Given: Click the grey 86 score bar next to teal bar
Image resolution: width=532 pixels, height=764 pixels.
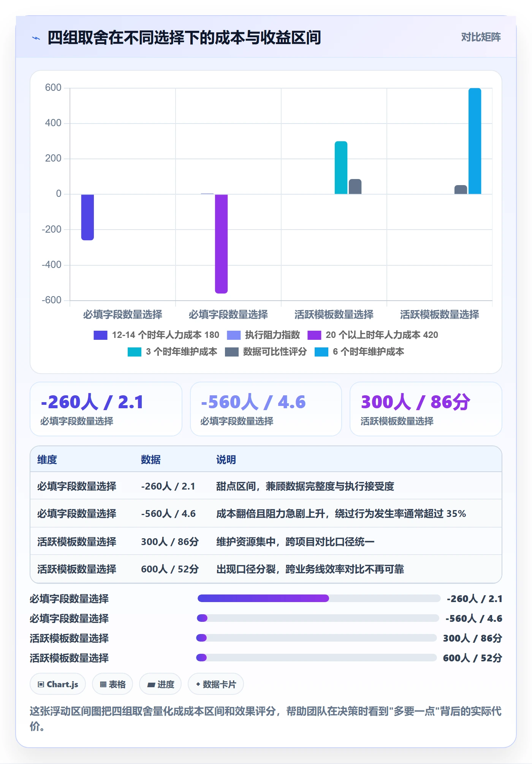Looking at the screenshot, I should (x=355, y=187).
